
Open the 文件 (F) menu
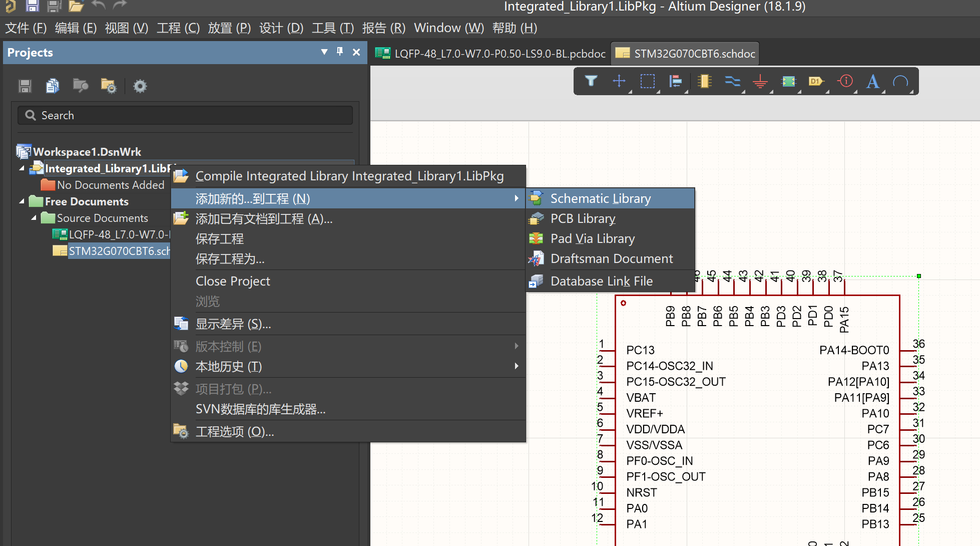pyautogui.click(x=26, y=28)
